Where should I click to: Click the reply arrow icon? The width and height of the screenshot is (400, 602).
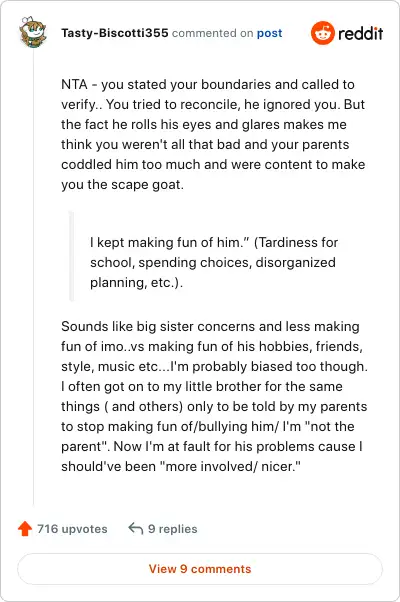click(x=136, y=528)
